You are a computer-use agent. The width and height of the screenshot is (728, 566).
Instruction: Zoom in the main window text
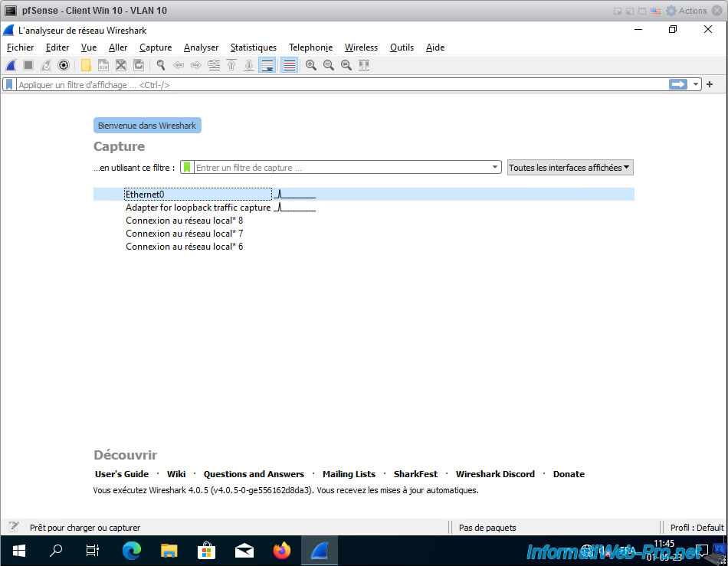click(311, 65)
